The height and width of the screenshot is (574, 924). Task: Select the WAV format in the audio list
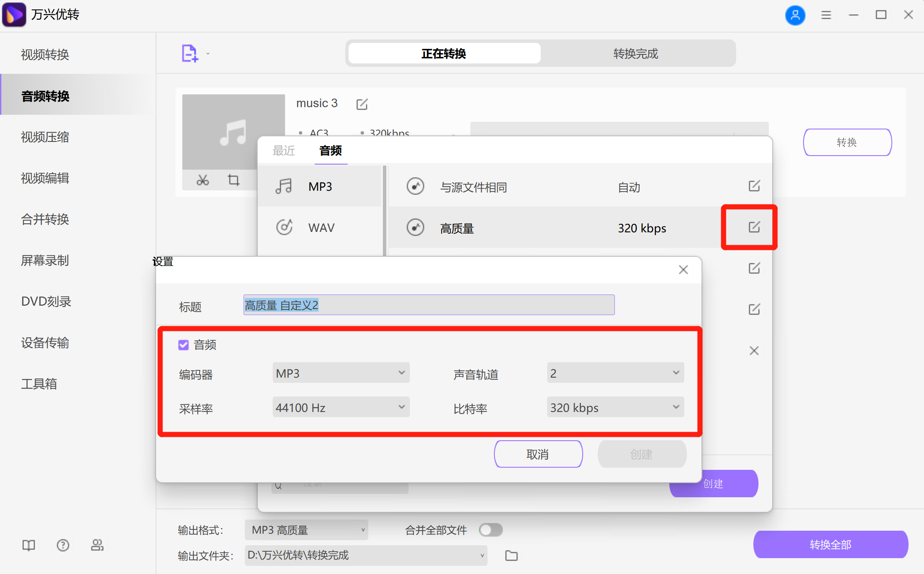coord(320,227)
